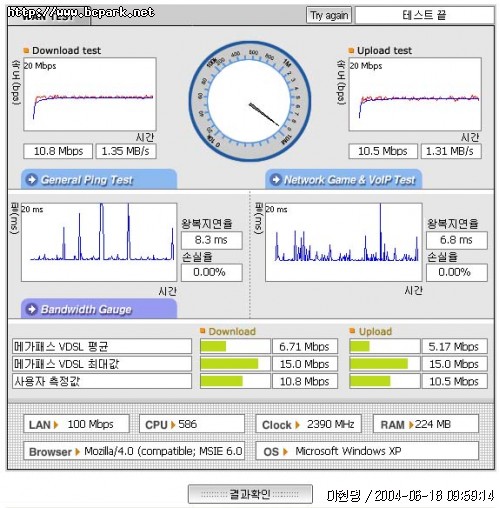This screenshot has width=500, height=508.
Task: Select the 10.8 Mbps download result box
Action: tap(58, 151)
